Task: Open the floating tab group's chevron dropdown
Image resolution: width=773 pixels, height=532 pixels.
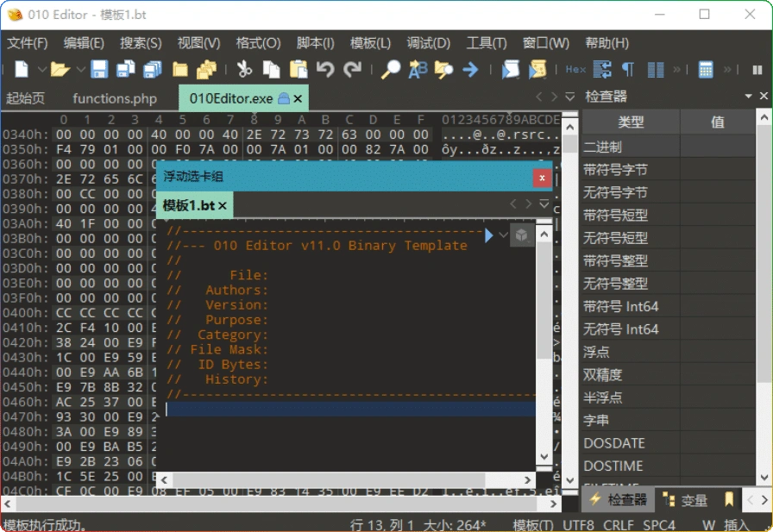Action: click(545, 204)
